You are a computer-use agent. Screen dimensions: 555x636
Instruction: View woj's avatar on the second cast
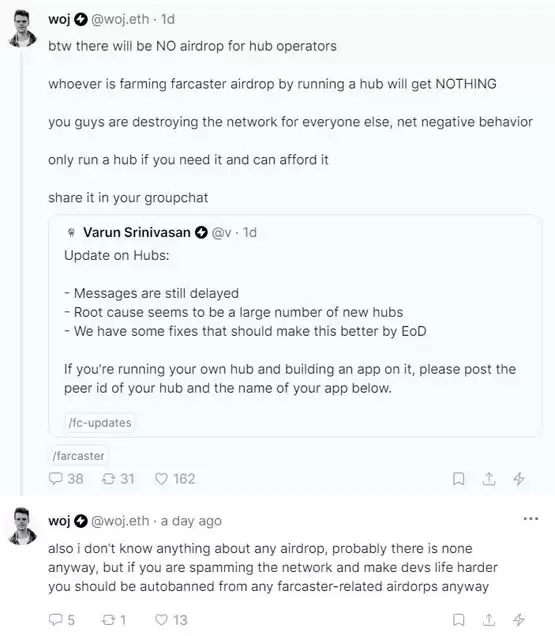[22, 526]
